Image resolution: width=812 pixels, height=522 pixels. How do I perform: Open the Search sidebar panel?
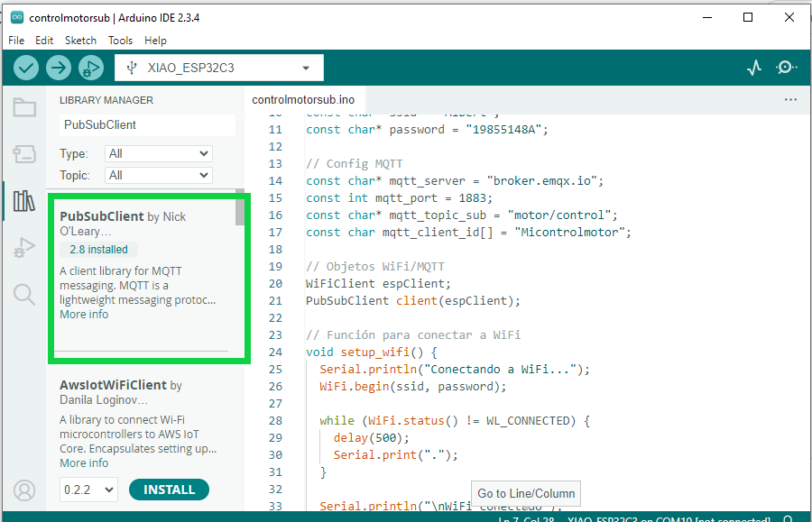[x=24, y=295]
